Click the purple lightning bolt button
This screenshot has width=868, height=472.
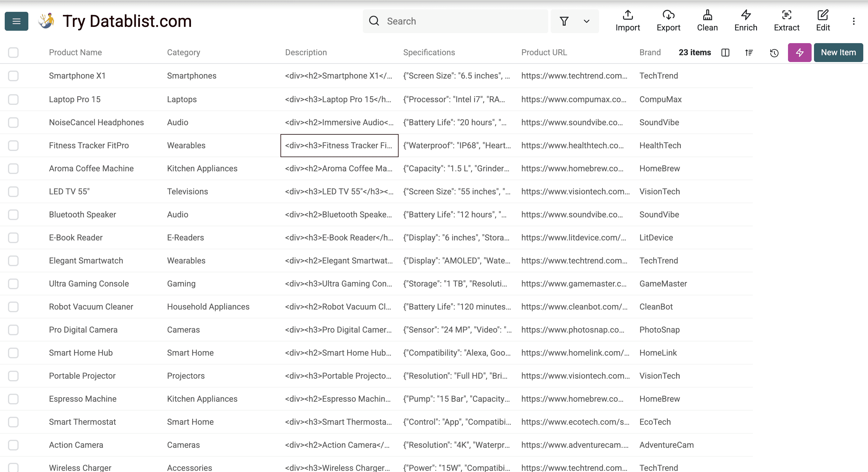pyautogui.click(x=799, y=53)
